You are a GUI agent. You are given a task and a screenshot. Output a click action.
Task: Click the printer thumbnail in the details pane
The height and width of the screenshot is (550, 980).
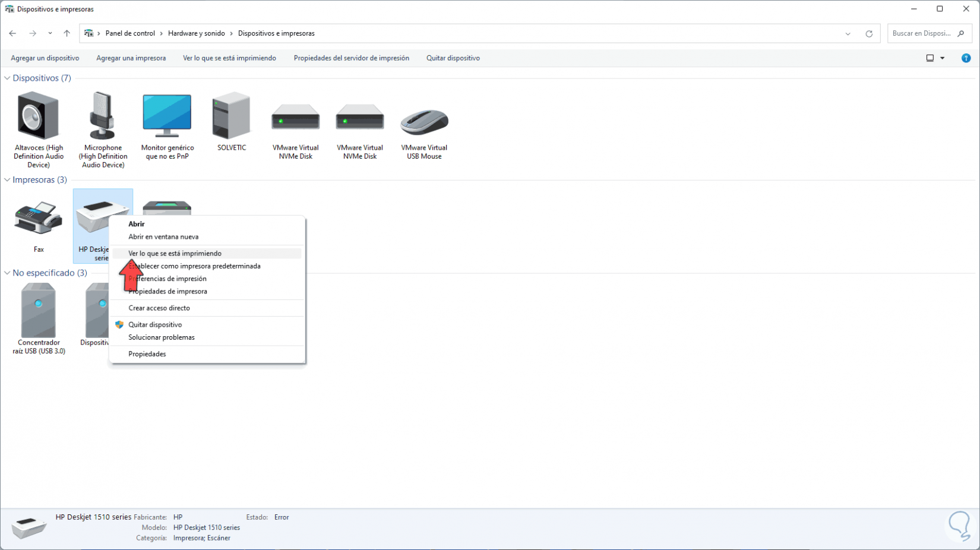pyautogui.click(x=29, y=527)
